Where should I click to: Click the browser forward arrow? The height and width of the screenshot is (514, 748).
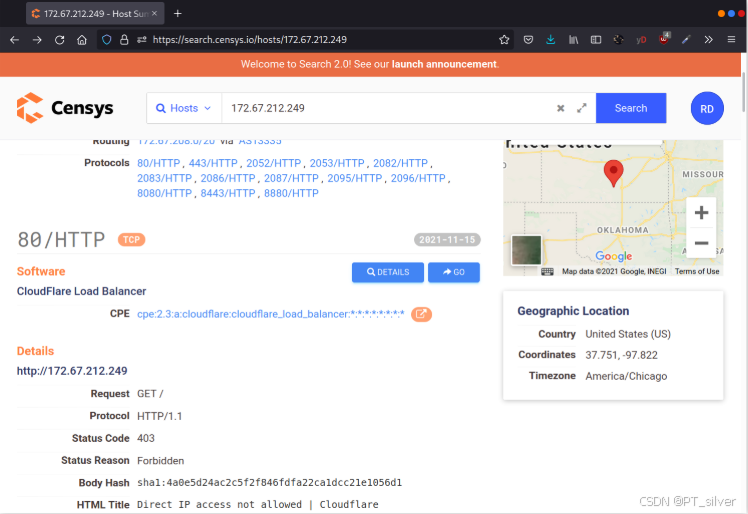click(x=37, y=40)
